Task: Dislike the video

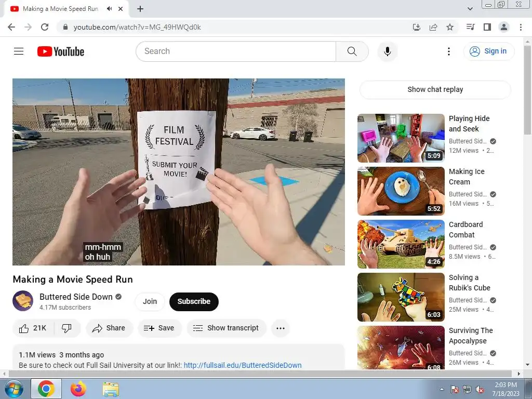Action: [x=67, y=328]
